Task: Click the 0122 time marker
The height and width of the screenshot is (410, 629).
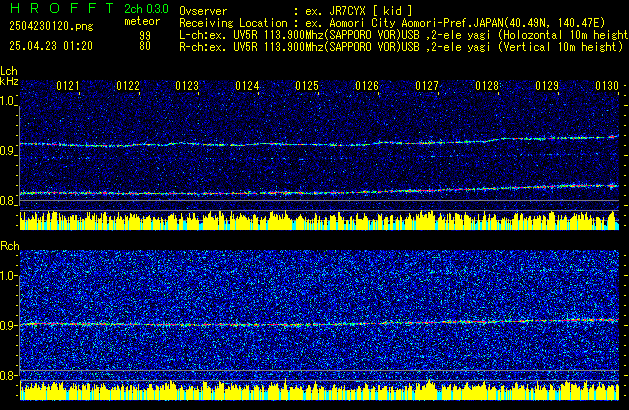Action: tap(128, 86)
